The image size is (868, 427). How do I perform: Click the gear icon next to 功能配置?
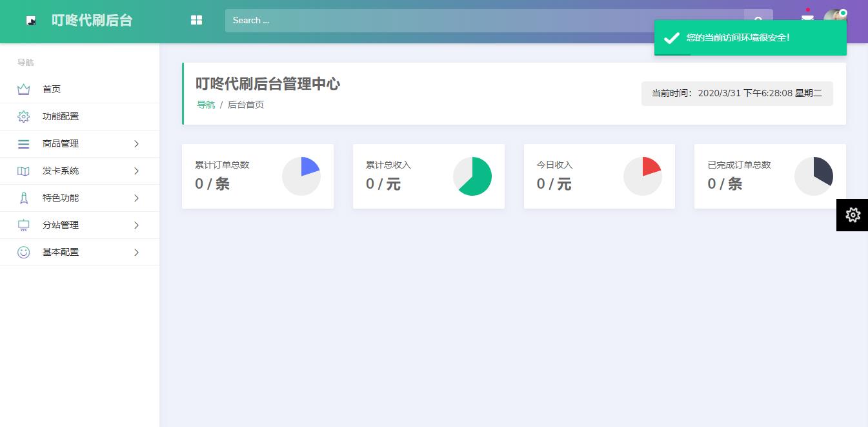tap(24, 116)
